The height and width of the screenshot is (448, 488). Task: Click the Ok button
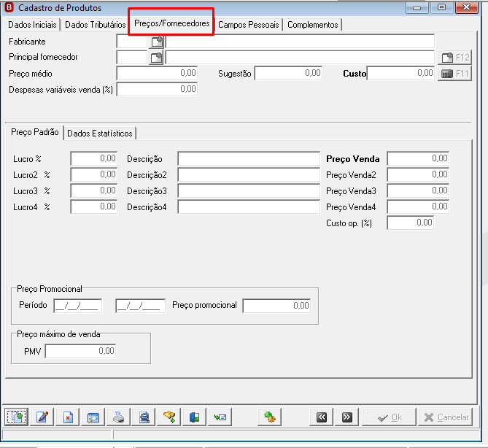(389, 417)
